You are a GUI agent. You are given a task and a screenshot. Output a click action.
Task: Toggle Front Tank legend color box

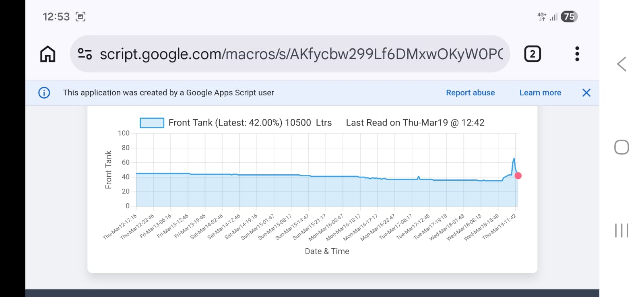[152, 123]
